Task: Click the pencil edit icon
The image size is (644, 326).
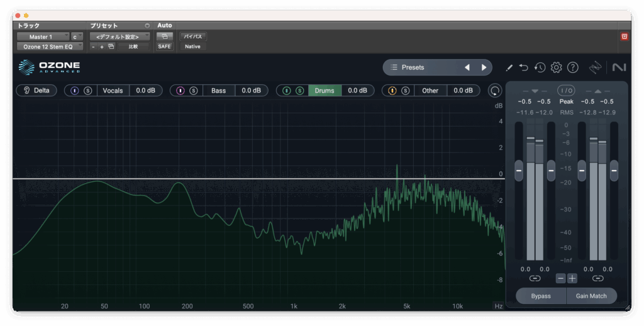Action: click(x=509, y=67)
